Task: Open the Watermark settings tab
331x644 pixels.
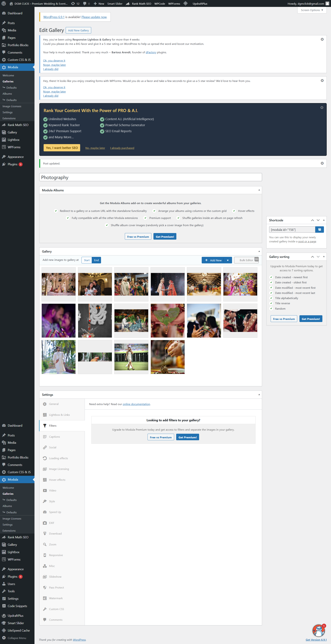Action: point(56,598)
